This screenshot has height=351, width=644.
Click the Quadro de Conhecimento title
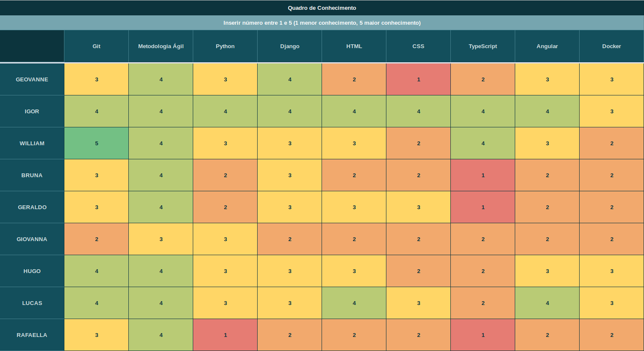click(322, 8)
